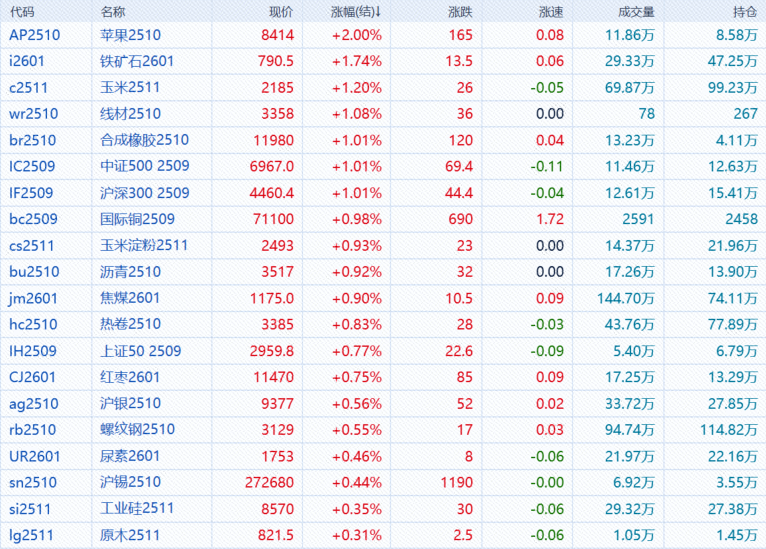
Task: Open the AP2510 contract code link
Action: pyautogui.click(x=34, y=35)
